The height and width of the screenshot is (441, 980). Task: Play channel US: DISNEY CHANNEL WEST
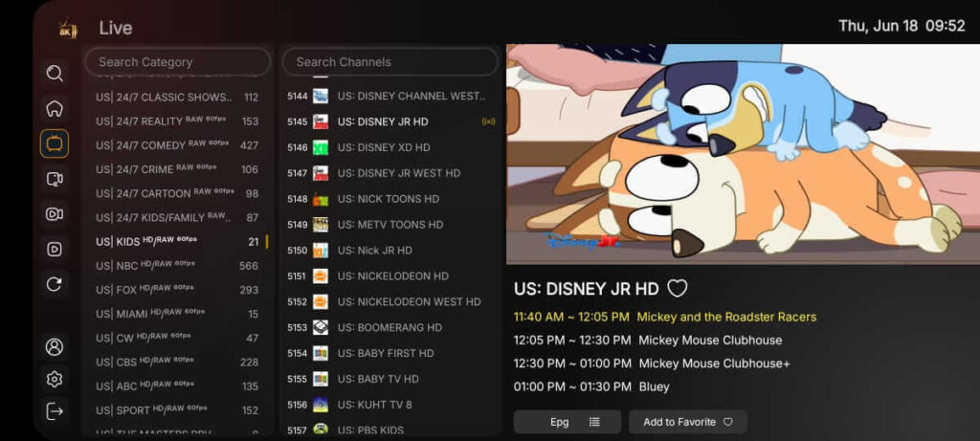tap(390, 97)
